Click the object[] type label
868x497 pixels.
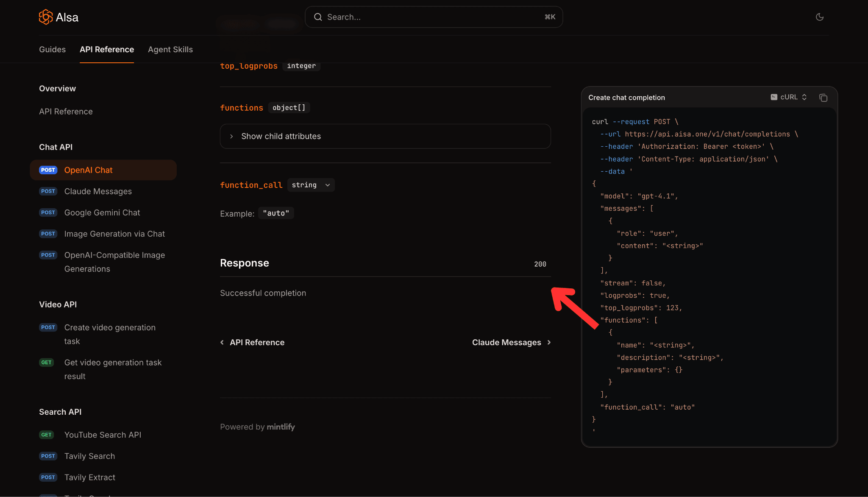coord(289,108)
